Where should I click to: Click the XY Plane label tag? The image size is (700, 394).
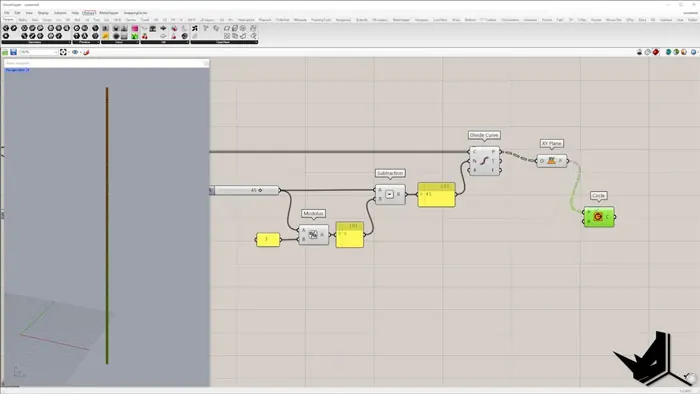coord(552,144)
